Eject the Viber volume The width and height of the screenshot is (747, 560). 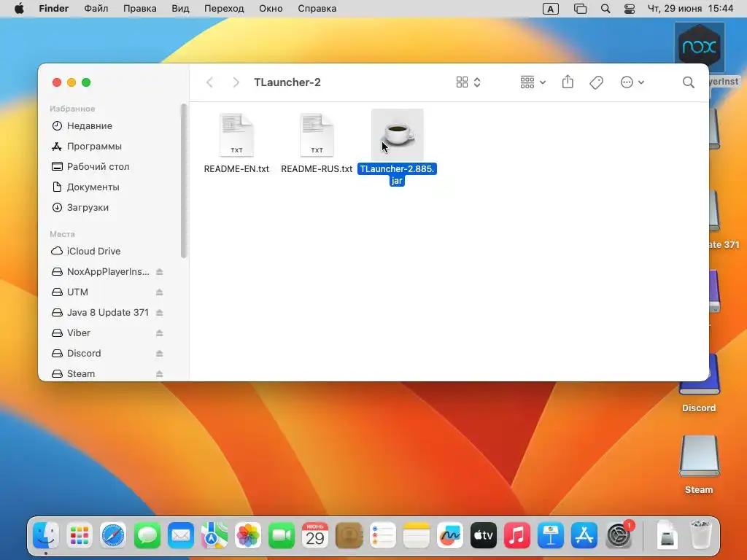(x=160, y=332)
